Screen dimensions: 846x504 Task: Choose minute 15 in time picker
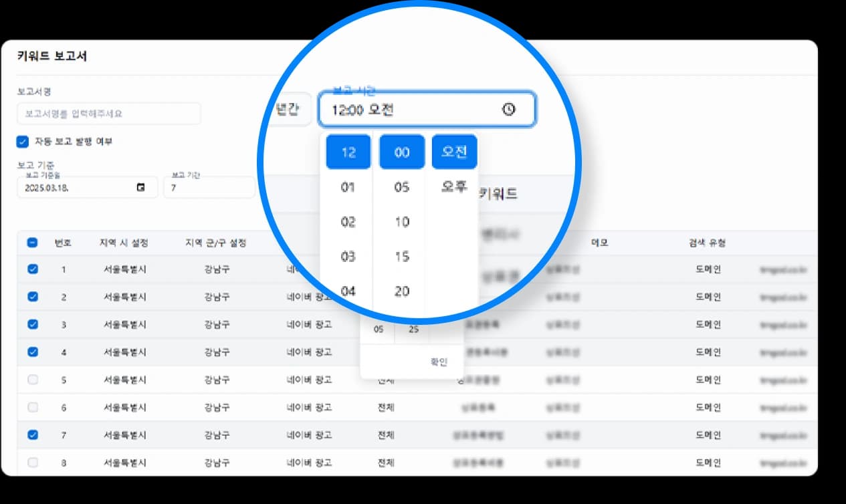pos(401,257)
